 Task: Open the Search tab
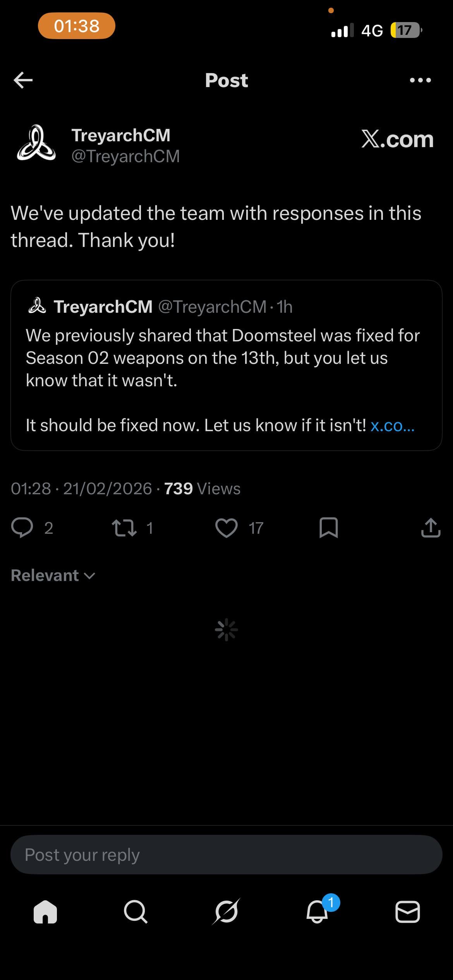pos(136,912)
